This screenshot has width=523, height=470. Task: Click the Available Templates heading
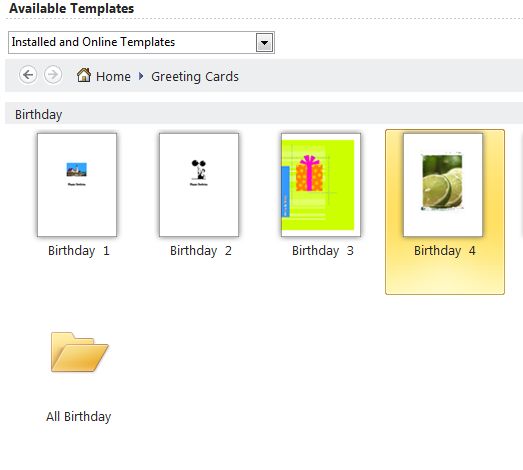click(x=71, y=8)
